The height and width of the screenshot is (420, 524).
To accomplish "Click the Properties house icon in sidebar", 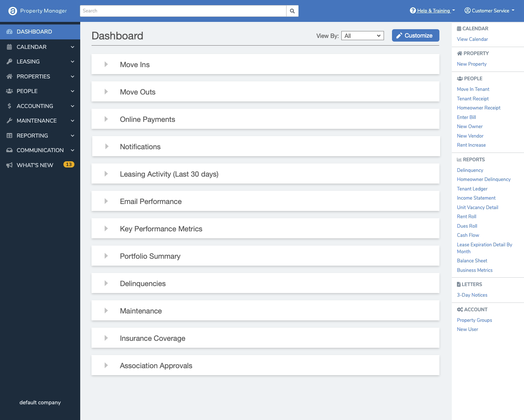I will [x=9, y=77].
